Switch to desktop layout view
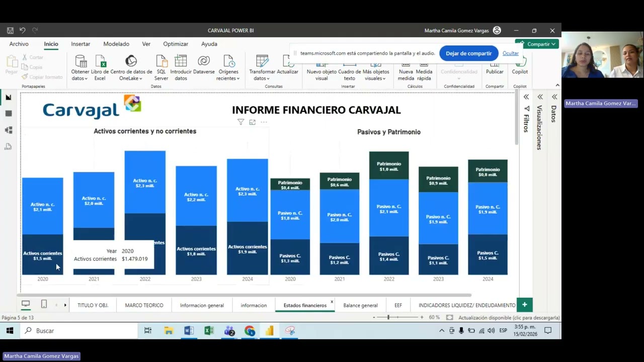The width and height of the screenshot is (644, 362). pos(26,304)
